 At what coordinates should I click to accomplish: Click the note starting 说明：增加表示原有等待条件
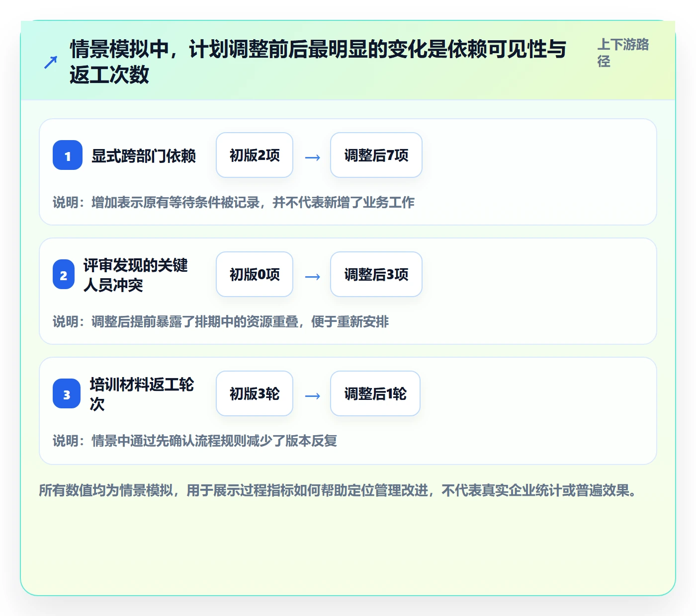click(x=234, y=202)
